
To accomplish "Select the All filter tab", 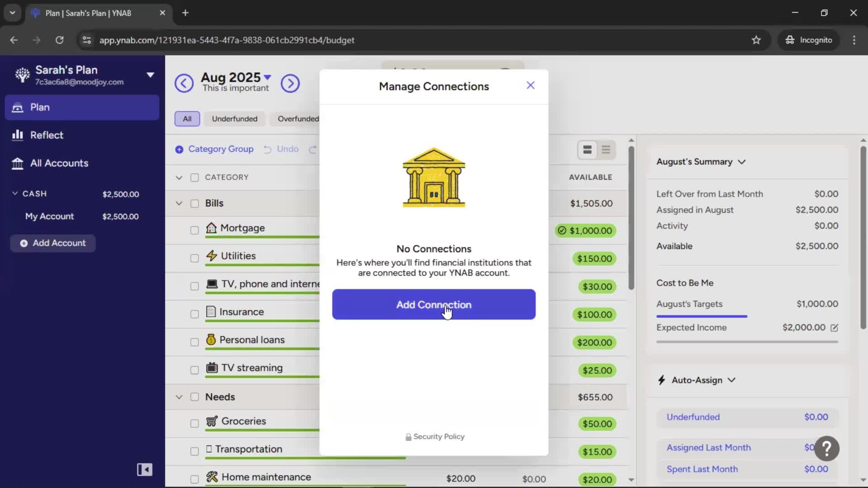I will [x=187, y=119].
